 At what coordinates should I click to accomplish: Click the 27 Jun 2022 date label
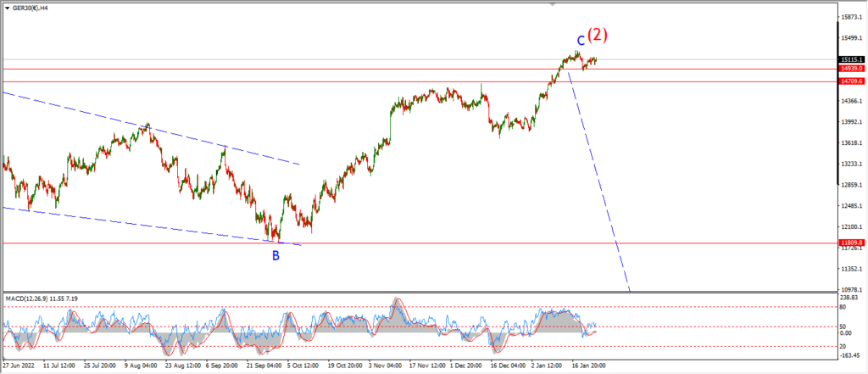point(20,366)
